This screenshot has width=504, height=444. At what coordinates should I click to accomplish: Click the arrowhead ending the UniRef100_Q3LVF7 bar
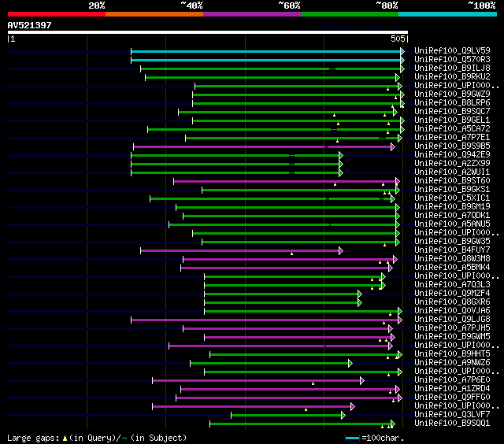pos(343,416)
